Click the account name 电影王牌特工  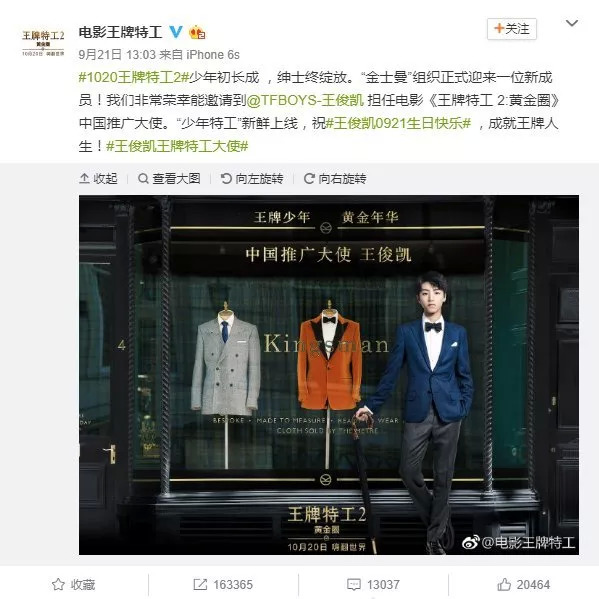tap(120, 32)
